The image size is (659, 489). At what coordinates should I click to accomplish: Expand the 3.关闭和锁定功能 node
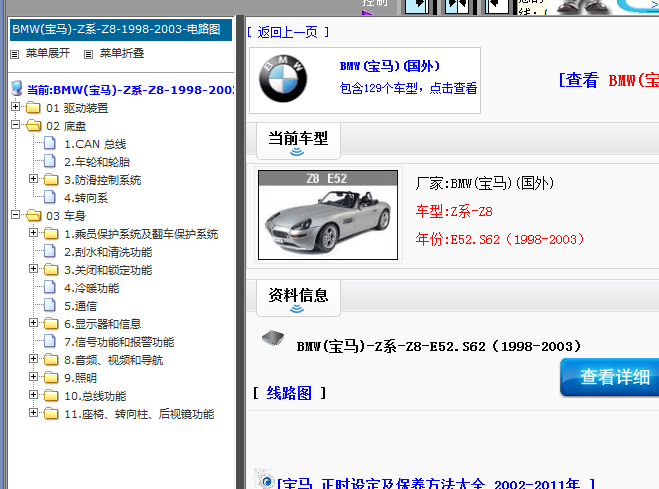pyautogui.click(x=33, y=268)
